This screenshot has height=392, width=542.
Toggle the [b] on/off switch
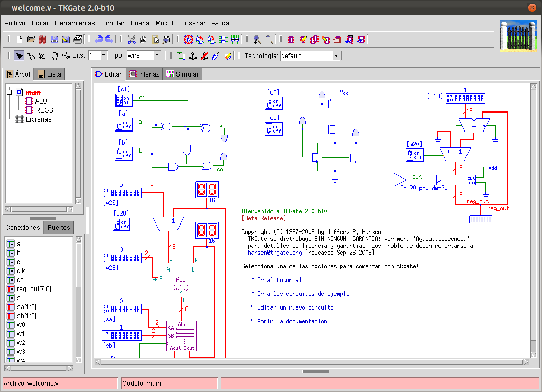coord(124,154)
